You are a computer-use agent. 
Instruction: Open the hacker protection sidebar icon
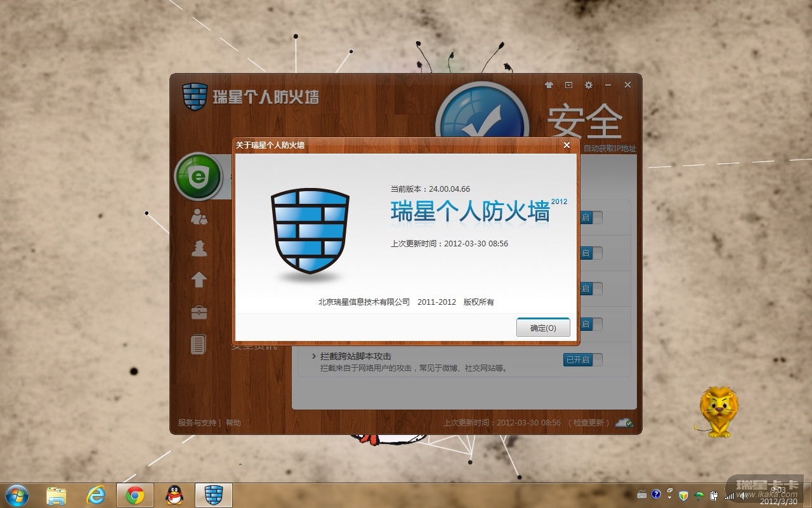(x=199, y=248)
